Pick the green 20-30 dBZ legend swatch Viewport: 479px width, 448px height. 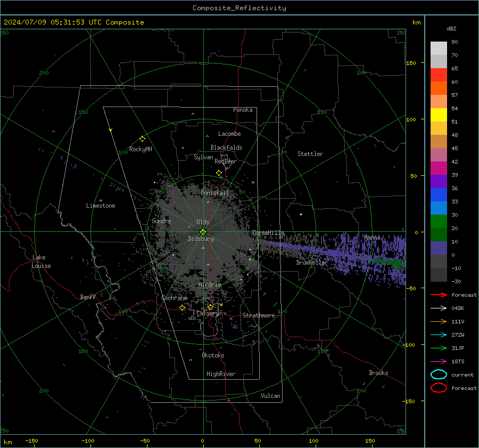(439, 222)
